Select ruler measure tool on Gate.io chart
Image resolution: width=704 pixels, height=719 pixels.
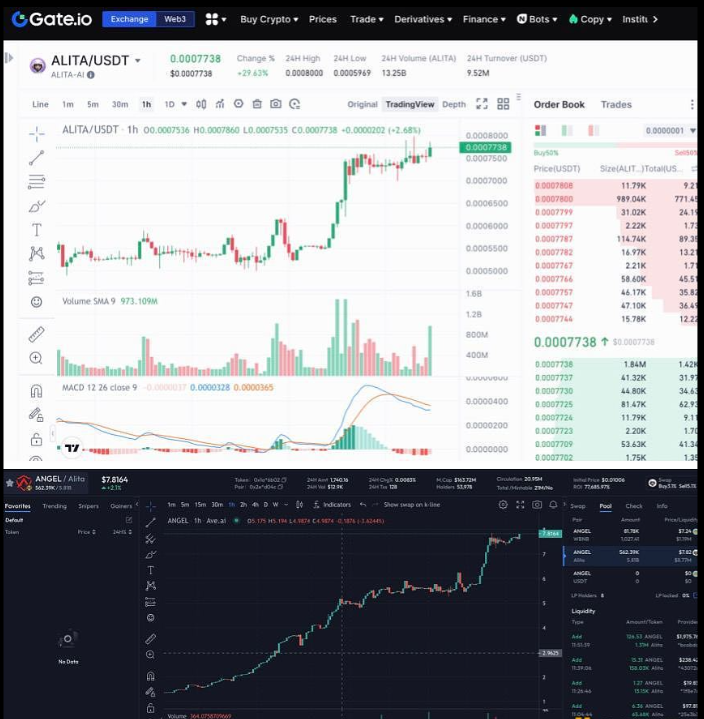tap(36, 334)
